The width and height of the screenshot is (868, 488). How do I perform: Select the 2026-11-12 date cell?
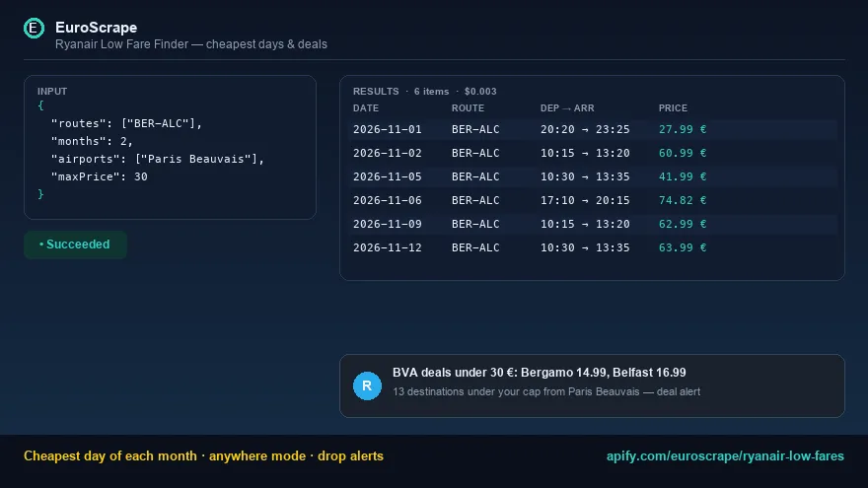[388, 247]
